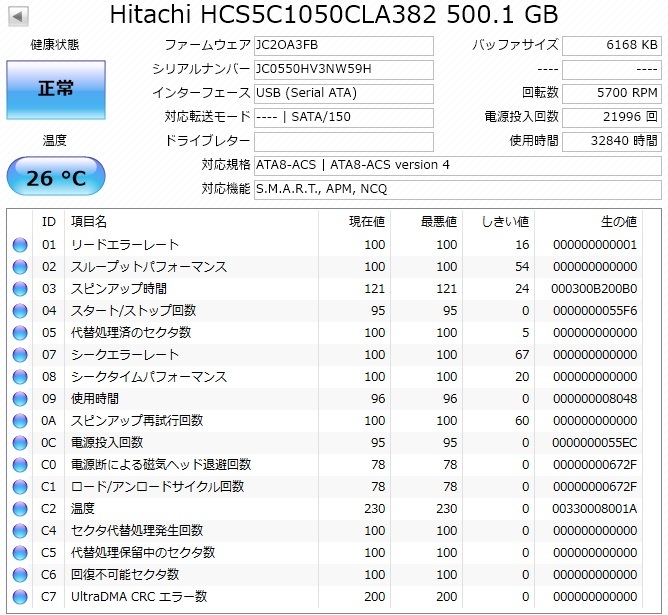Click the rotation rate value 5700 RPM
Viewport: 668px width, 615px height.
coord(612,93)
